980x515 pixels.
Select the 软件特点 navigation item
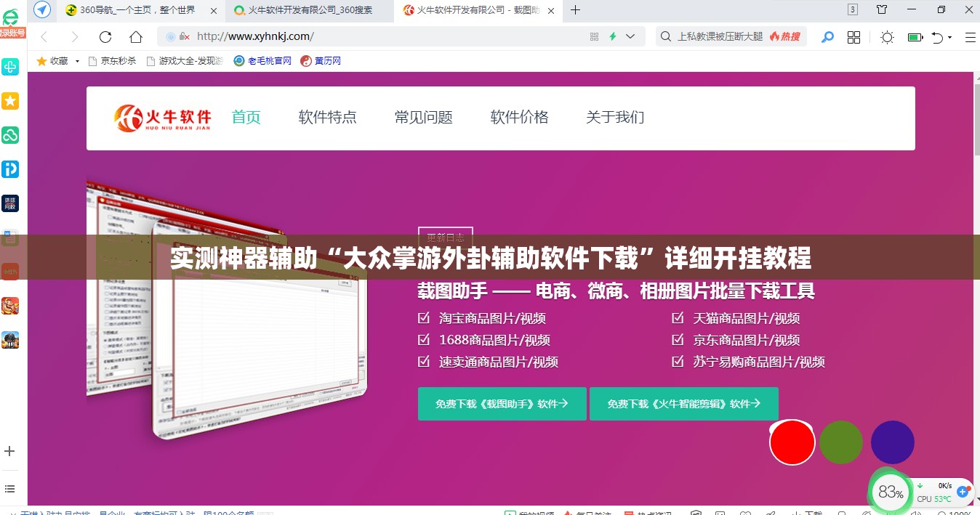328,117
